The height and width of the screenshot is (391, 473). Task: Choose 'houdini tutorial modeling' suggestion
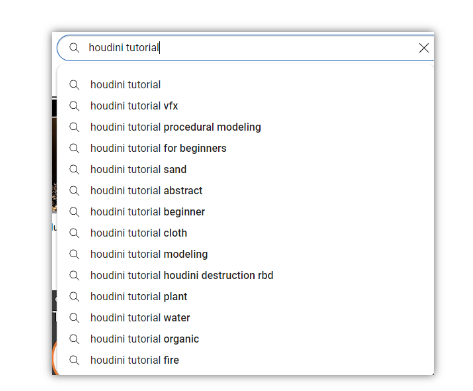pyautogui.click(x=246, y=254)
